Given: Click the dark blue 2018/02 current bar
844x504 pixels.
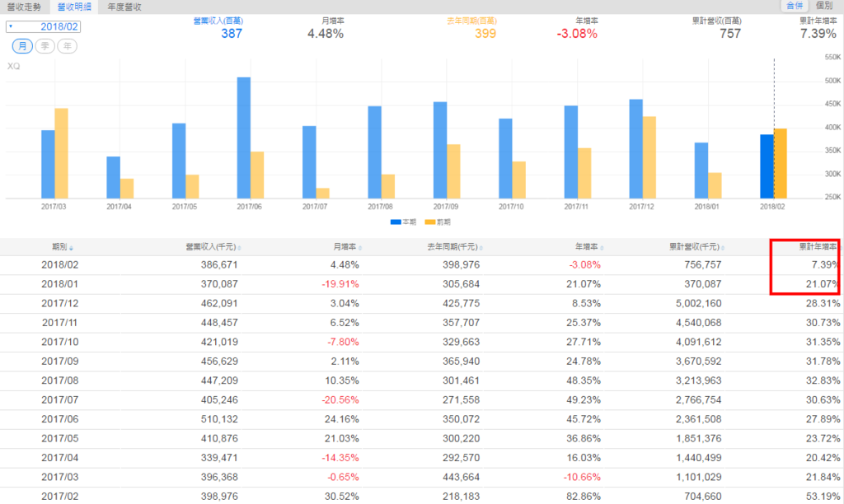Looking at the screenshot, I should (x=767, y=166).
